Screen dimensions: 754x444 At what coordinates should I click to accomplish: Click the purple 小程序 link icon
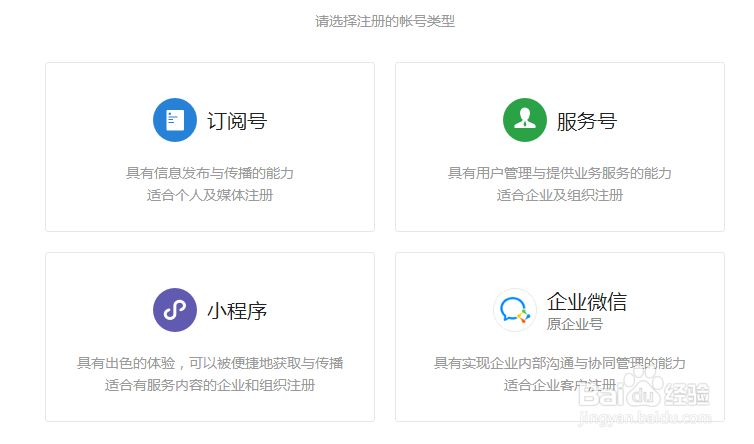(x=175, y=310)
